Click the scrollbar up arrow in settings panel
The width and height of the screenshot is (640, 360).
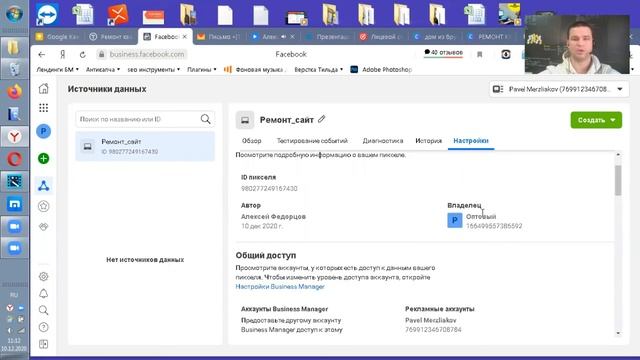coord(618,154)
